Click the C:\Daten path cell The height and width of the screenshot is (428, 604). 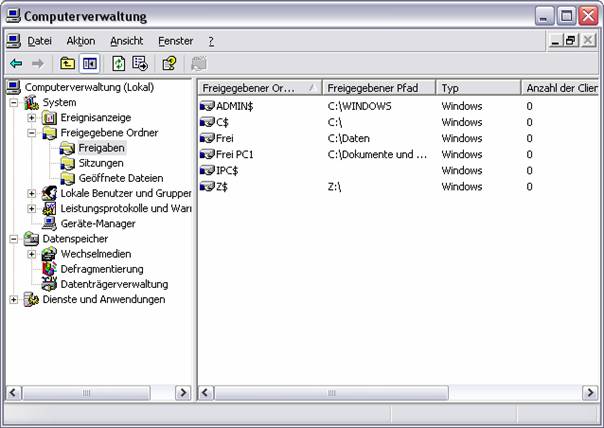pyautogui.click(x=349, y=138)
